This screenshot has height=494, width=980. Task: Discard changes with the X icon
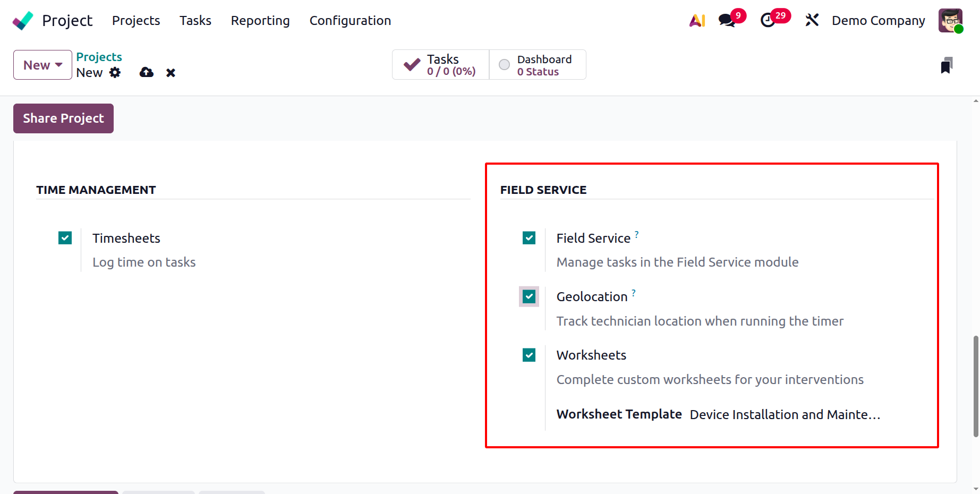(x=171, y=73)
